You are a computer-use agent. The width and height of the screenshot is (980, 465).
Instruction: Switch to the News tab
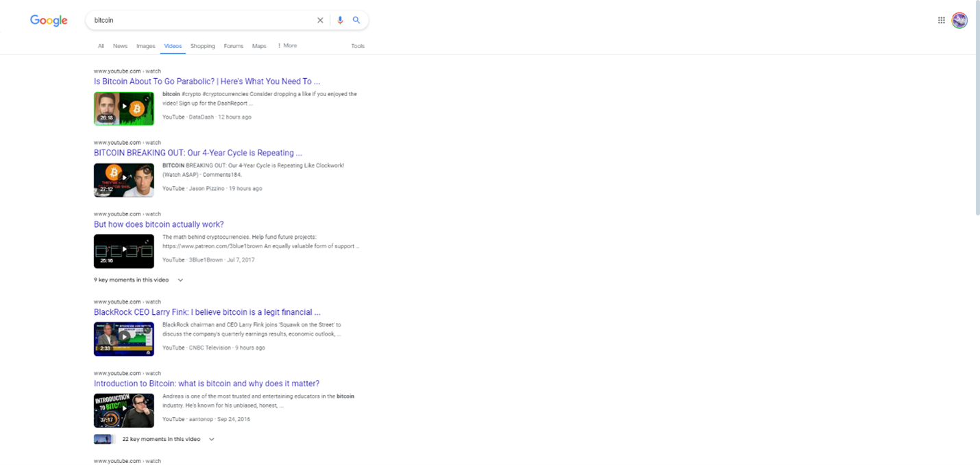[x=120, y=45]
